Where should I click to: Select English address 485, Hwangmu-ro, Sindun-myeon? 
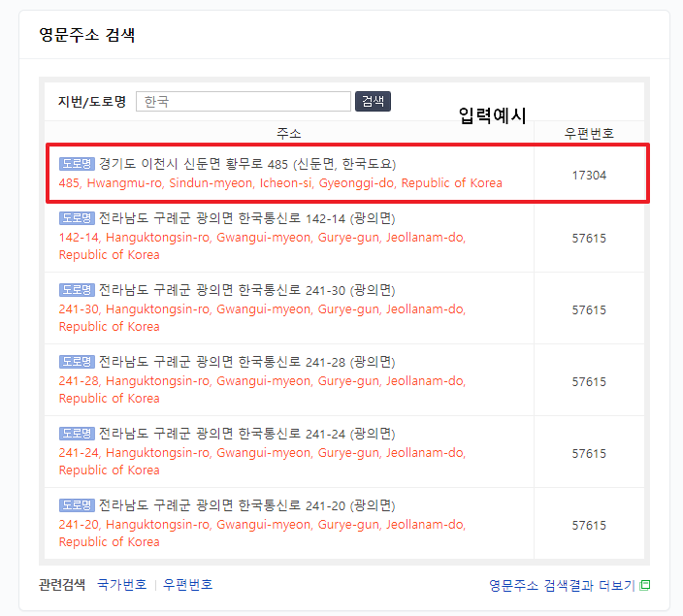click(x=280, y=183)
